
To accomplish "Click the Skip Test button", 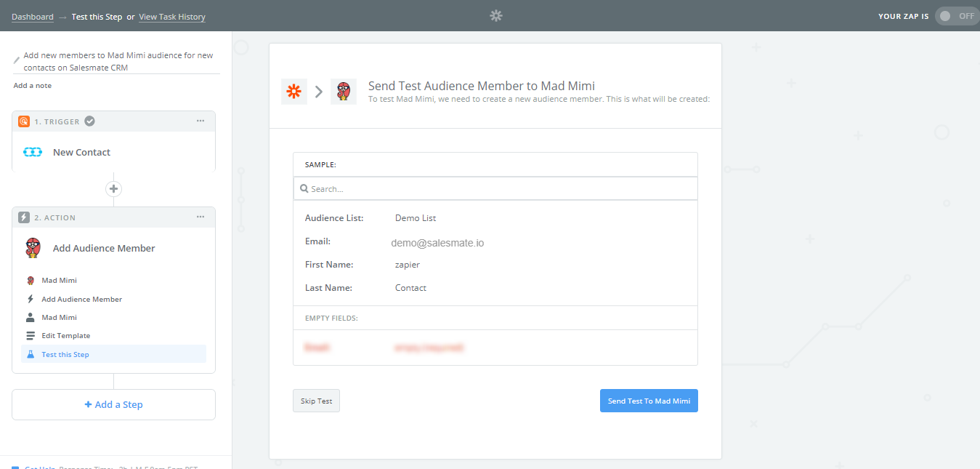I will 316,401.
